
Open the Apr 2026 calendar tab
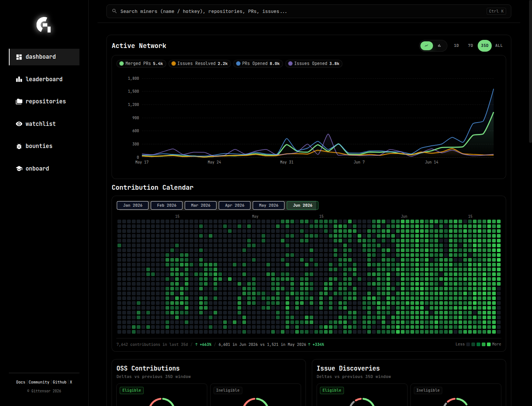[235, 205]
